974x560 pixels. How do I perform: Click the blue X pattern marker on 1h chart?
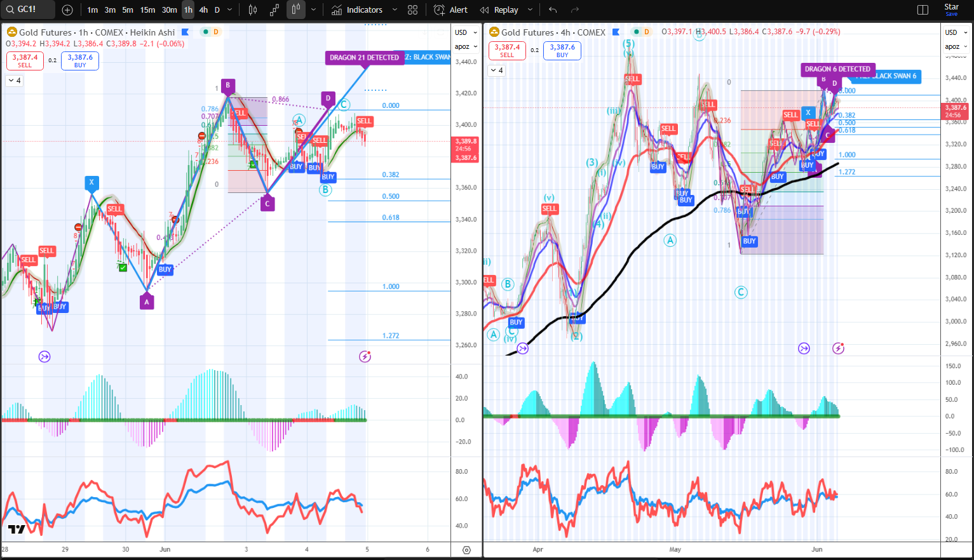click(x=92, y=183)
